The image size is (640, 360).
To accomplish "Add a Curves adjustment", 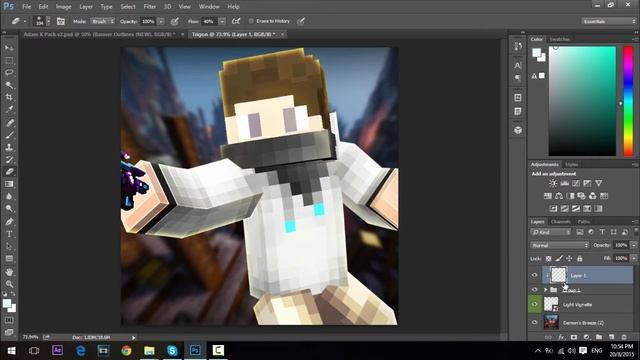I will 576,183.
